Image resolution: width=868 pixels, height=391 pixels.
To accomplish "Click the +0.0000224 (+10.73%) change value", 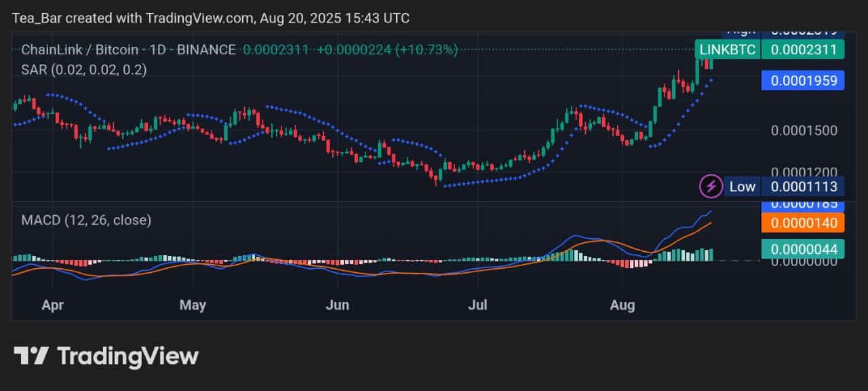I will coord(387,50).
